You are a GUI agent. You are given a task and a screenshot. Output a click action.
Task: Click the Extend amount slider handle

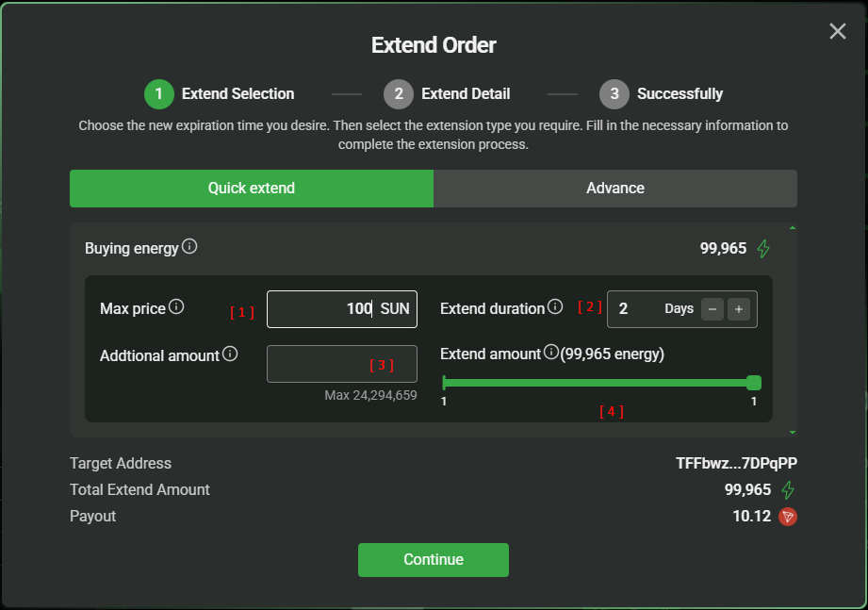(x=753, y=383)
